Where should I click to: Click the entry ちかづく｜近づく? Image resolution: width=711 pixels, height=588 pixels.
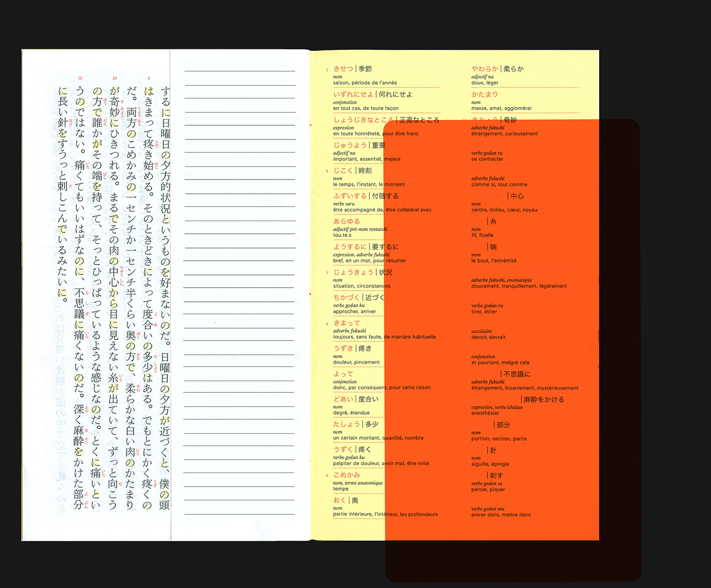pos(359,297)
